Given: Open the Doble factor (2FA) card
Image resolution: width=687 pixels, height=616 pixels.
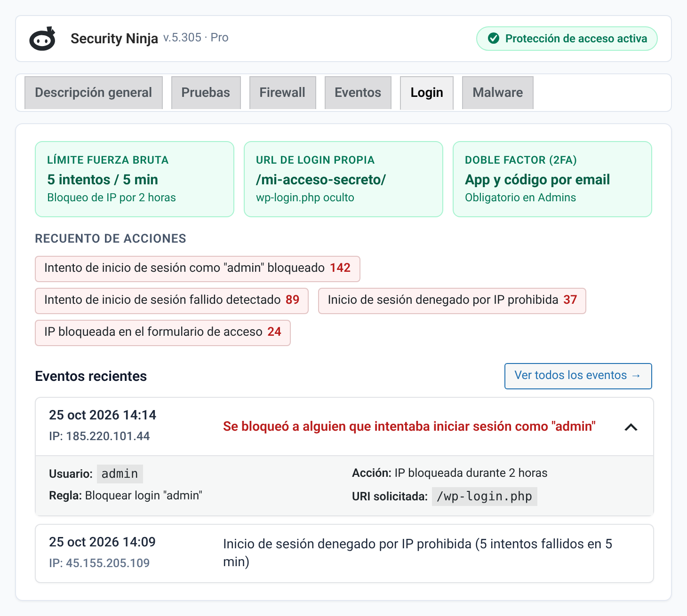Looking at the screenshot, I should [552, 179].
